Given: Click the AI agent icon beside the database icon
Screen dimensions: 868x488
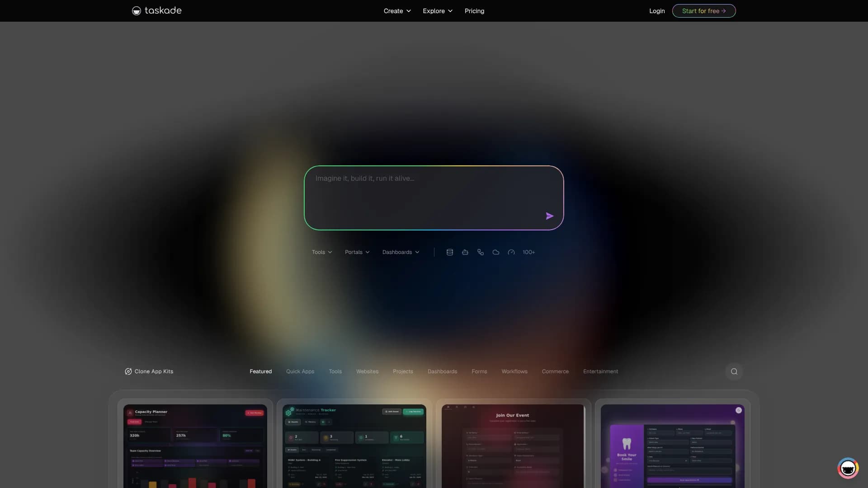Looking at the screenshot, I should pos(465,252).
